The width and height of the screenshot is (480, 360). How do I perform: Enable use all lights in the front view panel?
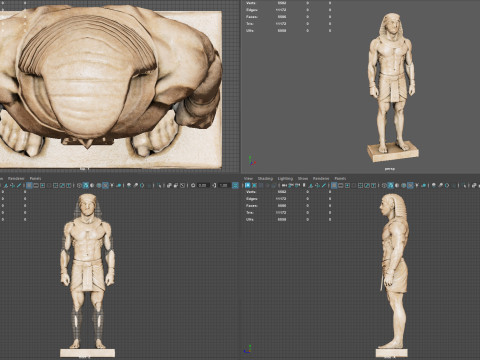(112, 185)
